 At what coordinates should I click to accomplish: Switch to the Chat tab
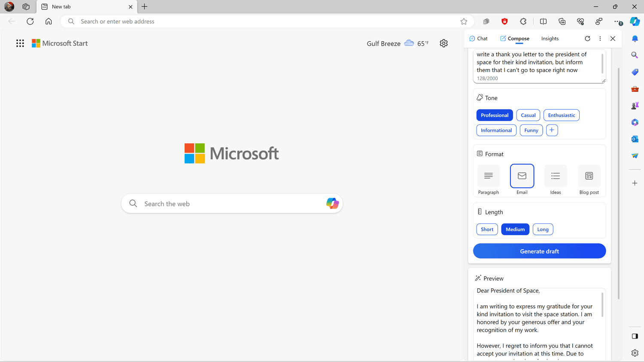pyautogui.click(x=479, y=39)
